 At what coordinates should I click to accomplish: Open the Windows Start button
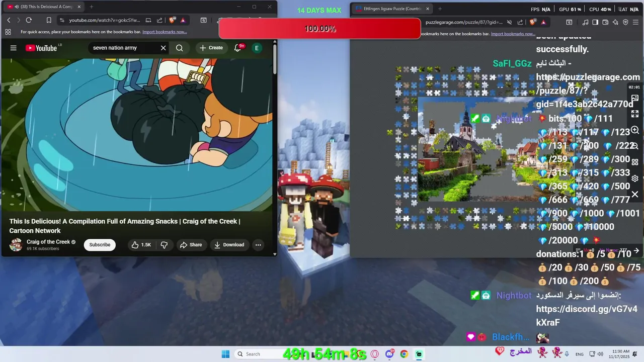[x=225, y=354]
